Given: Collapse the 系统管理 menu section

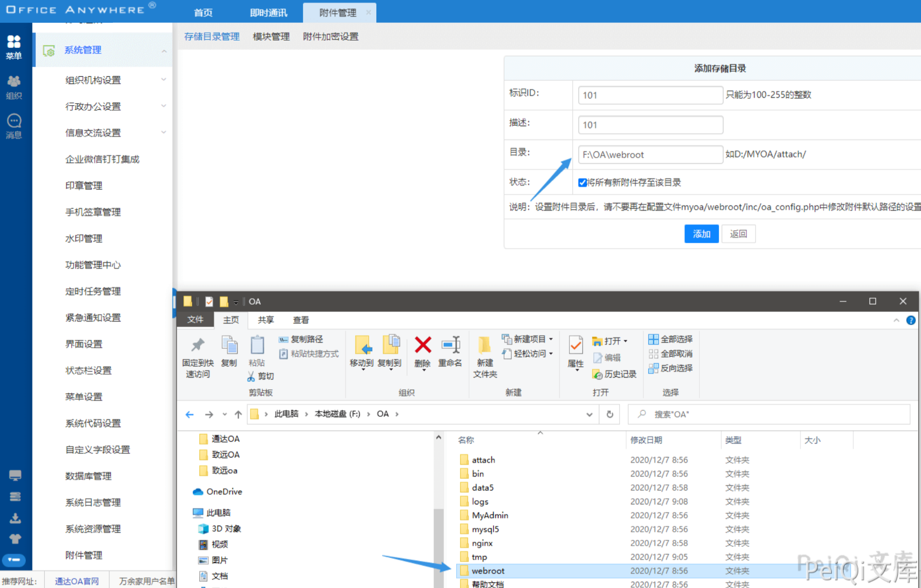Looking at the screenshot, I should [x=164, y=51].
